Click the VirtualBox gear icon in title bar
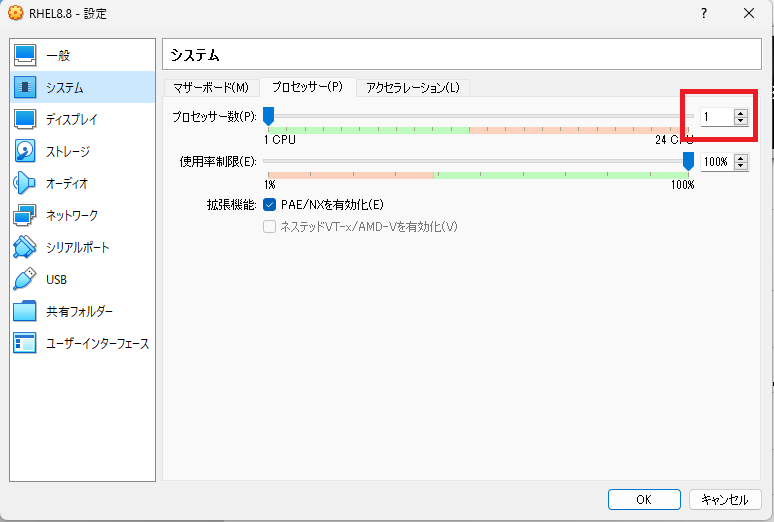774x522 pixels. (16, 13)
